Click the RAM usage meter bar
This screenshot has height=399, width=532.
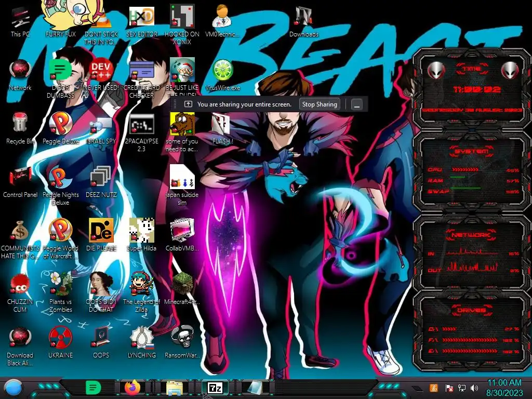[x=458, y=178]
